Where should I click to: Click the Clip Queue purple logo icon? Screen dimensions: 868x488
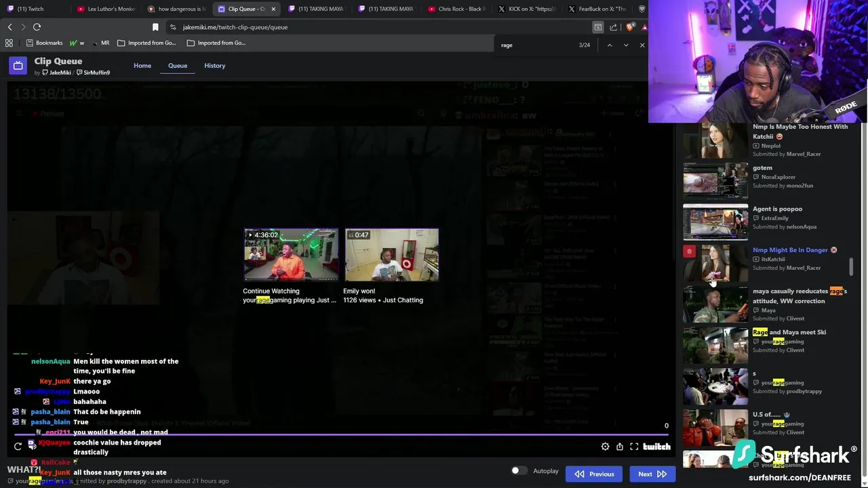pyautogui.click(x=18, y=66)
